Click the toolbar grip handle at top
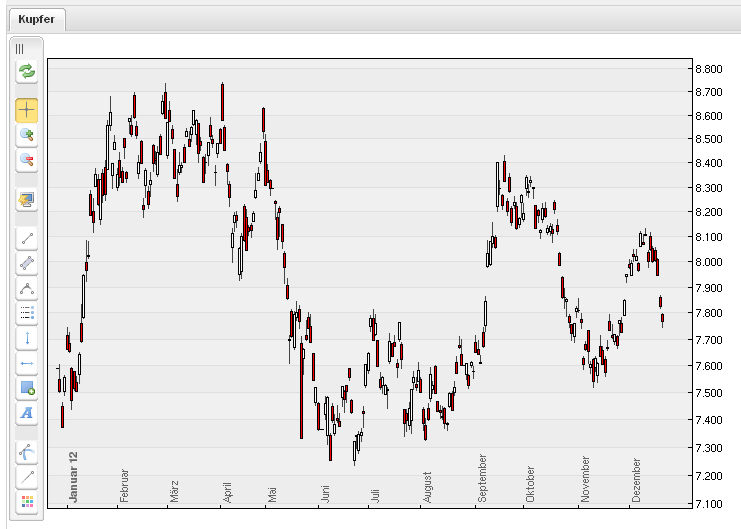 click(19, 49)
